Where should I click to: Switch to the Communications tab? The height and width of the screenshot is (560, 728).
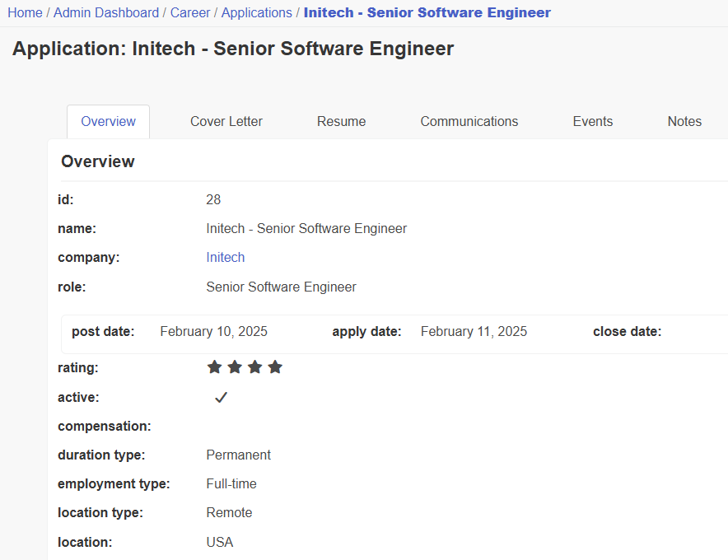click(x=469, y=121)
